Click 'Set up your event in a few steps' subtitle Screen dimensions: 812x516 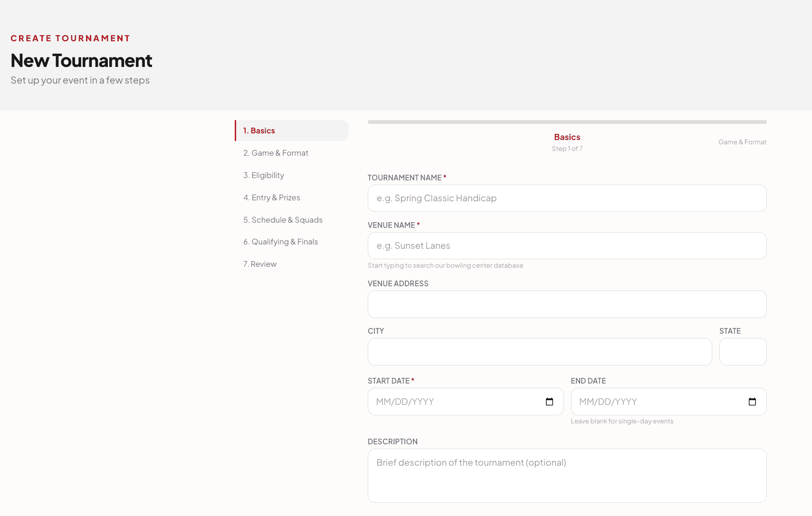[80, 80]
